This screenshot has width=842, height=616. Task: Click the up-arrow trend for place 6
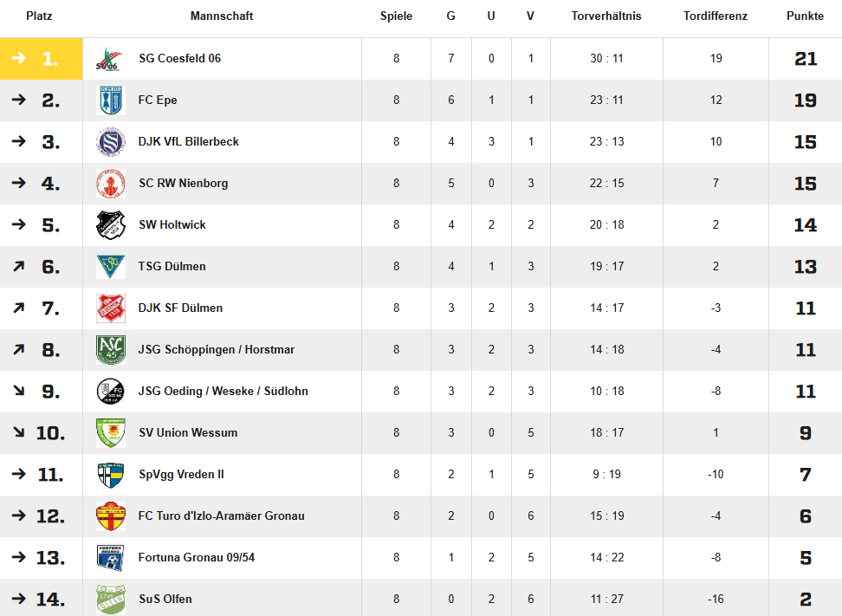[x=19, y=266]
